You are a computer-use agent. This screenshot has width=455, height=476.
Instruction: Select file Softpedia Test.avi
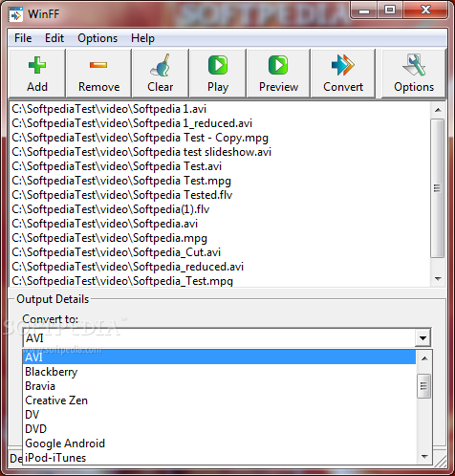pos(220,166)
